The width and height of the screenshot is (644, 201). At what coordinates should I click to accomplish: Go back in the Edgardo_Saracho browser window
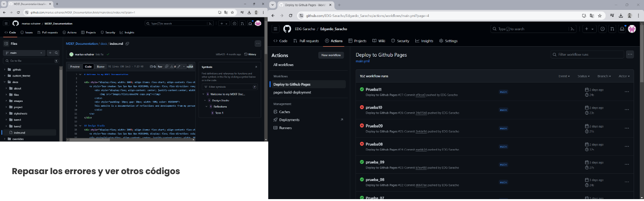coord(273,16)
